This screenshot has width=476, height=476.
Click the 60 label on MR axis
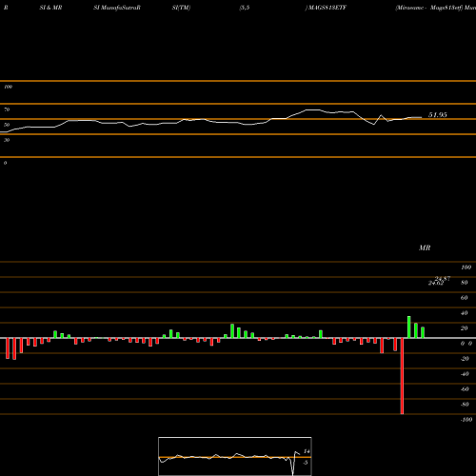click(465, 298)
